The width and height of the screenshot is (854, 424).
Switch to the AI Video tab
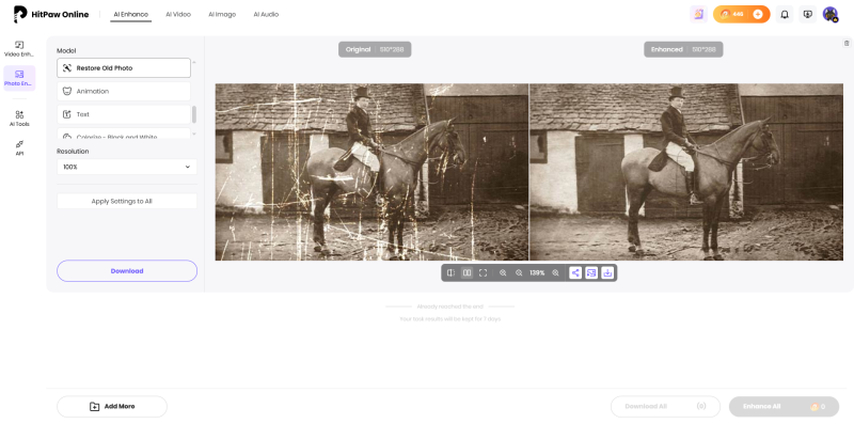(178, 15)
